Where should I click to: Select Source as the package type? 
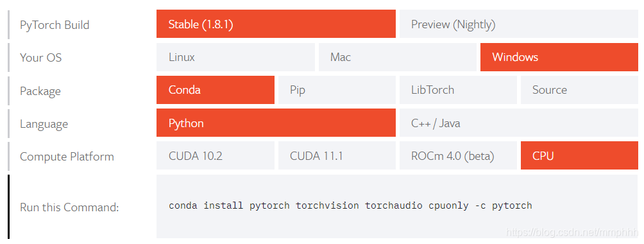click(579, 90)
